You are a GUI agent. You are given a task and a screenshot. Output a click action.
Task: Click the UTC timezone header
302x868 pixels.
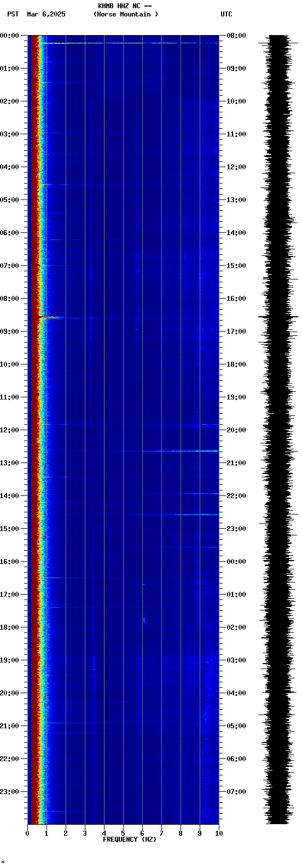(226, 14)
